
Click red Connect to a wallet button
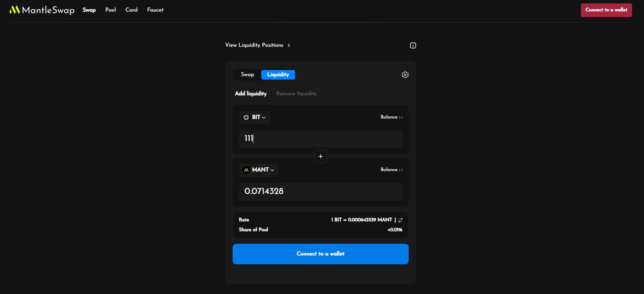[606, 10]
